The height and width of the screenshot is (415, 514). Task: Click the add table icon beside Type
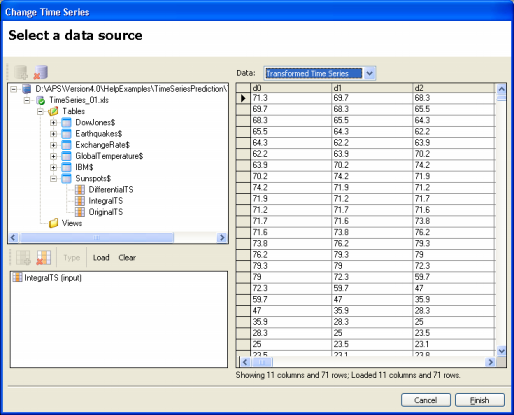[23, 257]
